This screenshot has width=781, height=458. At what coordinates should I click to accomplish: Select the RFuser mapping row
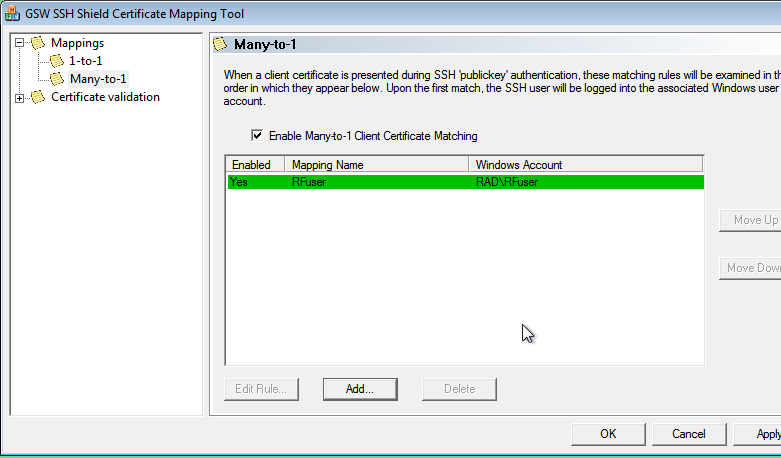pos(466,182)
